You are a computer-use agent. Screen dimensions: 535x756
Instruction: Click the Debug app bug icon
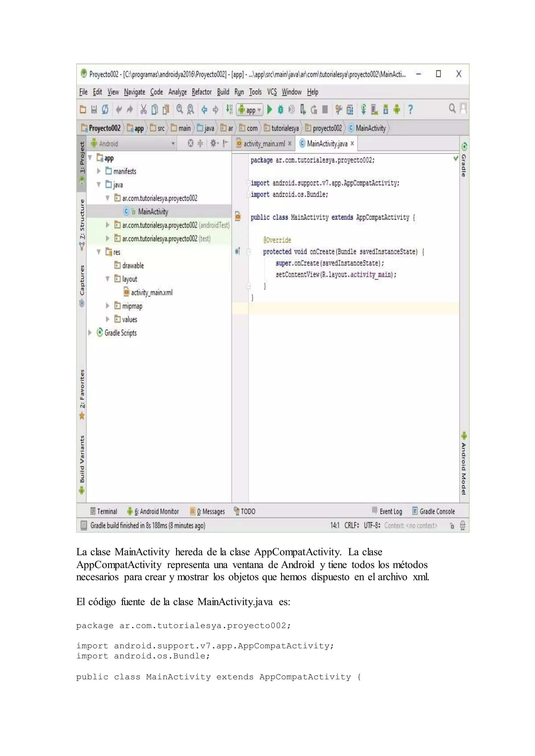(x=281, y=109)
